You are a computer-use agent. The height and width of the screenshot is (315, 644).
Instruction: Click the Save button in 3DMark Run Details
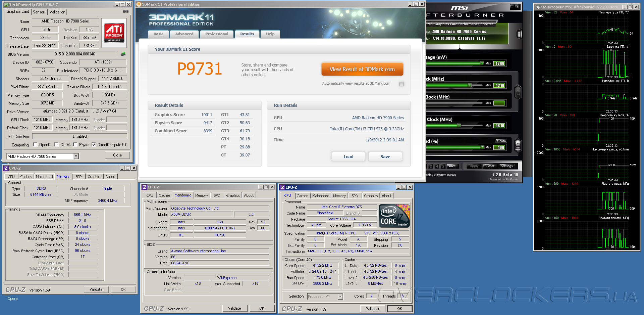[x=385, y=156]
